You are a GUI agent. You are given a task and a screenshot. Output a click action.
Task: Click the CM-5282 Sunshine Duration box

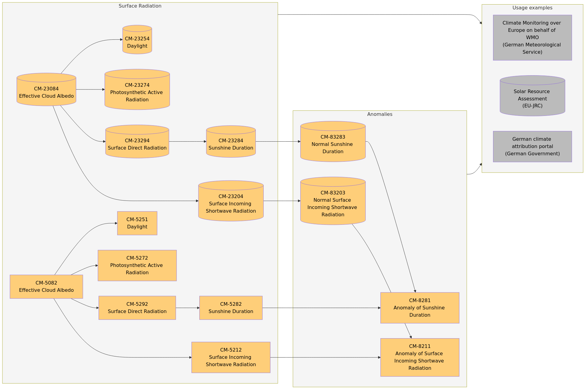231,308
